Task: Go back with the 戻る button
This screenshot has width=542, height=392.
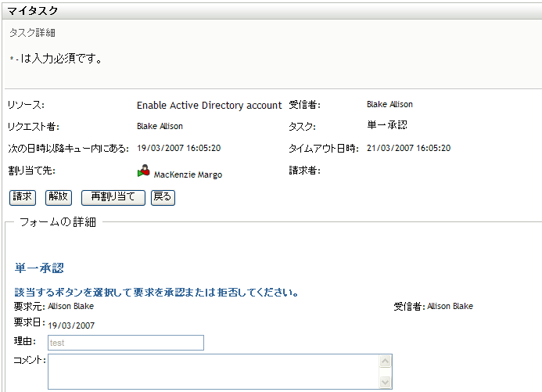Action: (163, 197)
